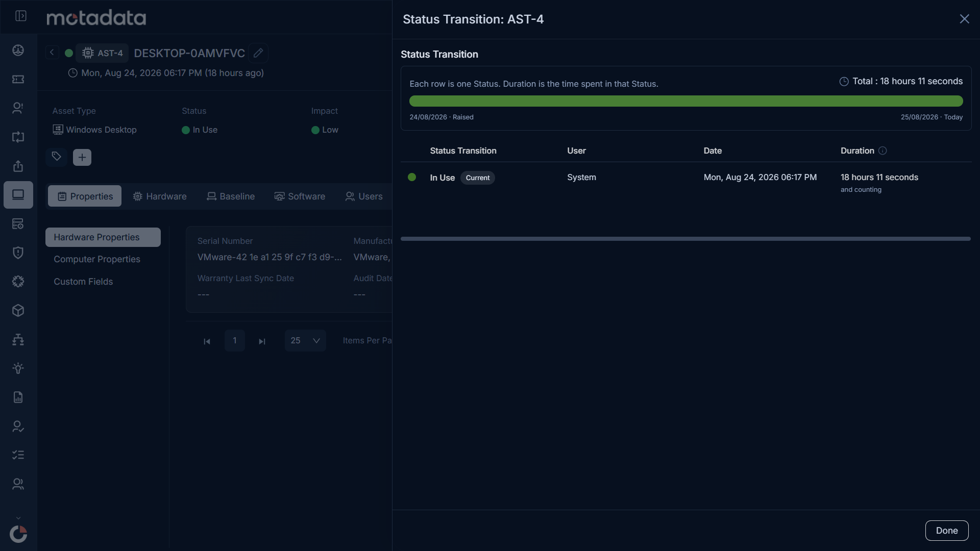Click page number 1 button
Image resolution: width=980 pixels, height=551 pixels.
(x=235, y=340)
